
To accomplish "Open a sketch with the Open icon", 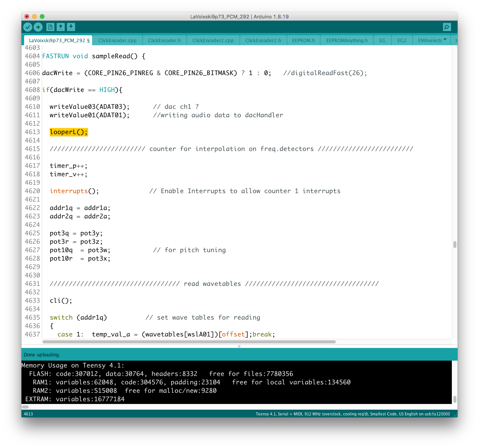I will pyautogui.click(x=60, y=27).
